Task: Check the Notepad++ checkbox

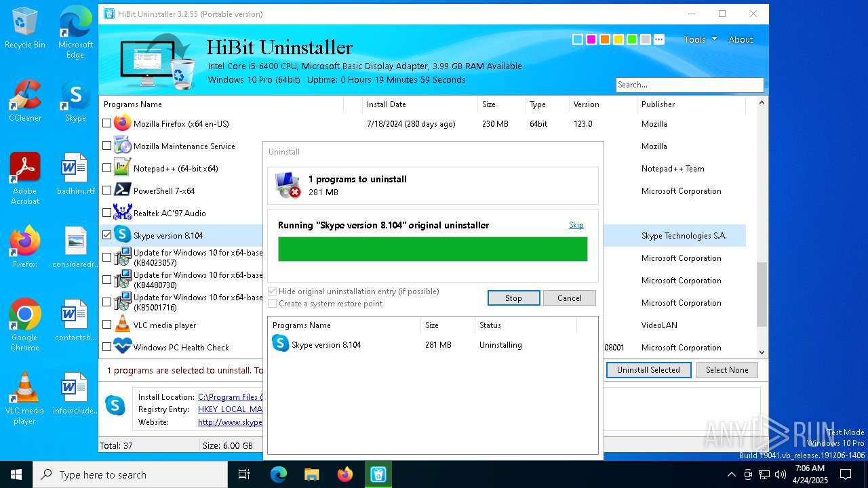Action: pos(106,168)
